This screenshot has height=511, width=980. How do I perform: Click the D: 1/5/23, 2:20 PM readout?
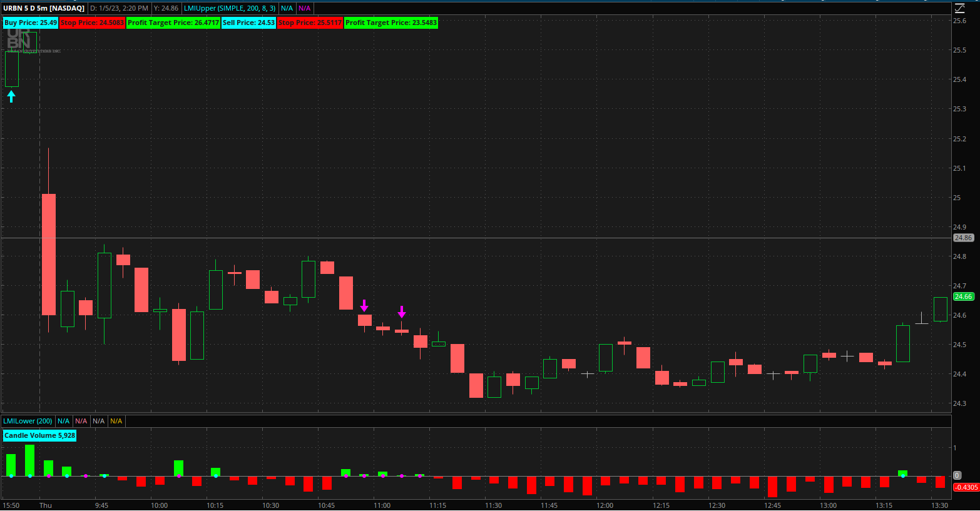(x=119, y=8)
